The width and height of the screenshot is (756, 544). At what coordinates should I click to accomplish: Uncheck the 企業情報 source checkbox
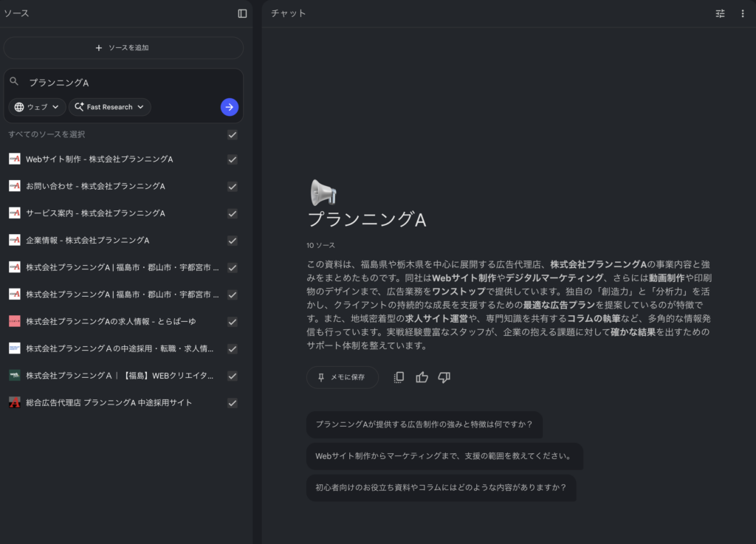233,241
